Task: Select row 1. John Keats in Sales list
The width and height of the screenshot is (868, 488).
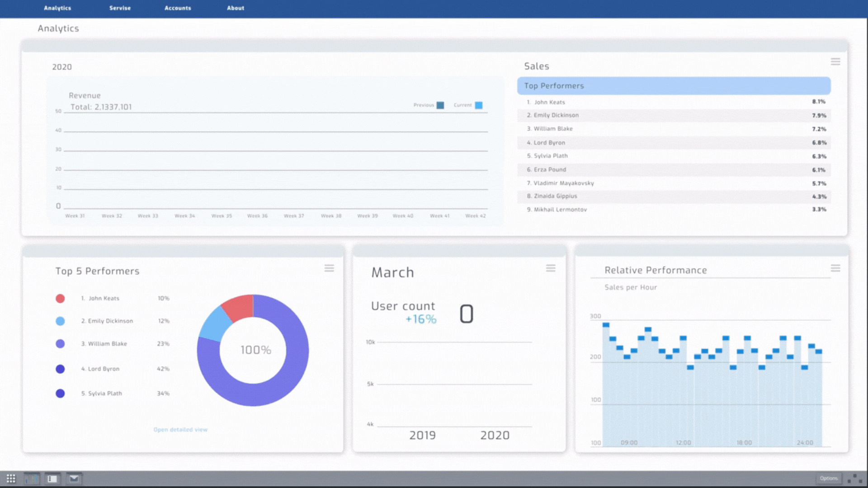Action: tap(674, 102)
